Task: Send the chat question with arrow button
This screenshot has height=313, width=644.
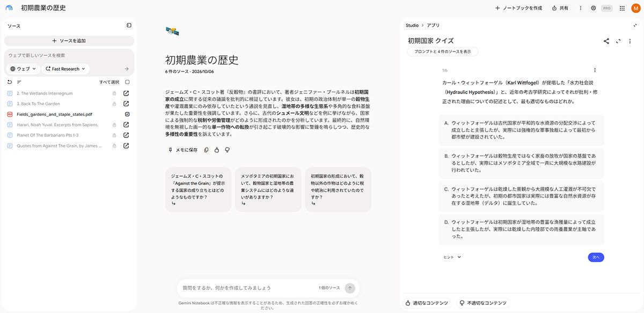Action: 350,288
